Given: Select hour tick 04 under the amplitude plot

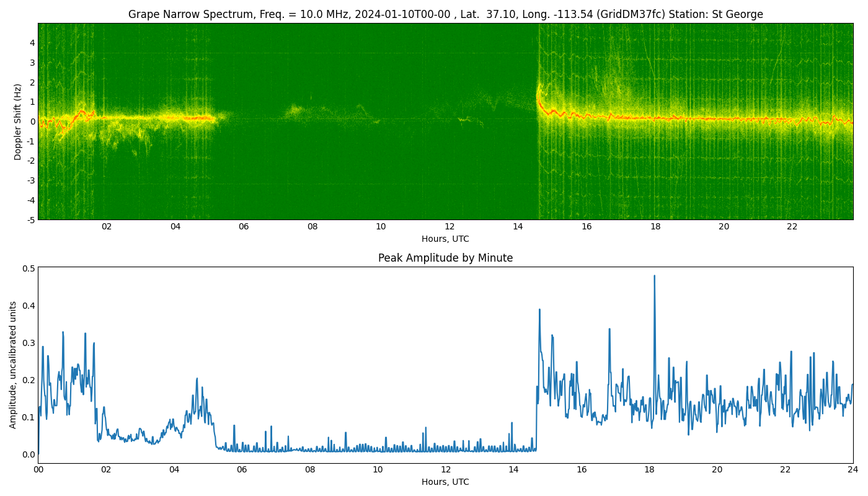Looking at the screenshot, I should pyautogui.click(x=174, y=470).
